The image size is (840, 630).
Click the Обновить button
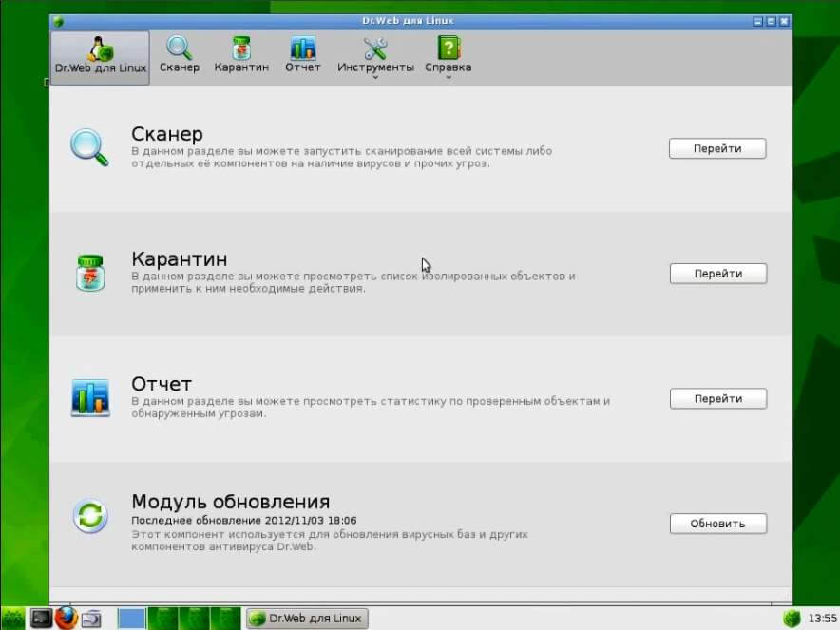717,524
